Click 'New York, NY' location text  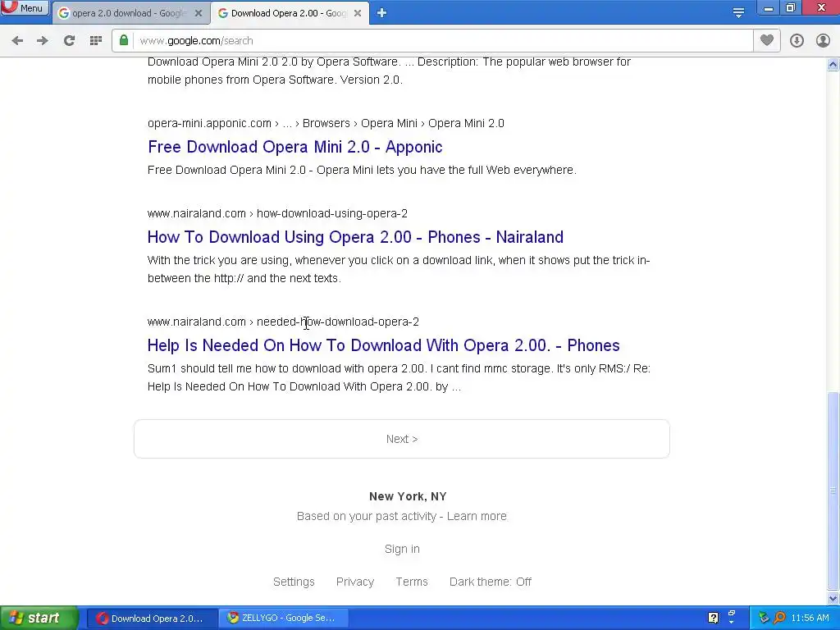[x=408, y=496]
